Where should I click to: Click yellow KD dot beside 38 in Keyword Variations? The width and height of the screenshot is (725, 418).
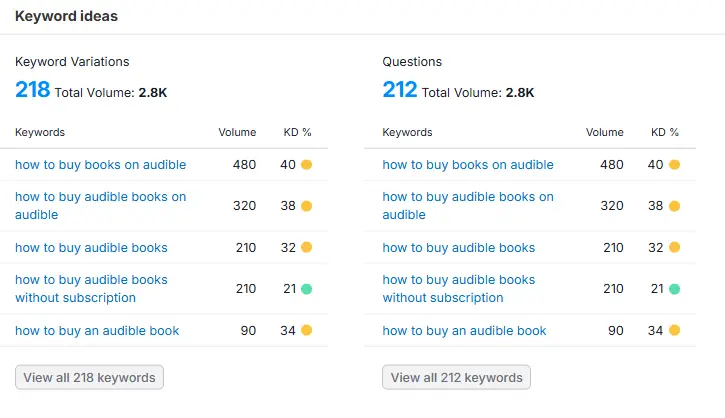pos(307,206)
